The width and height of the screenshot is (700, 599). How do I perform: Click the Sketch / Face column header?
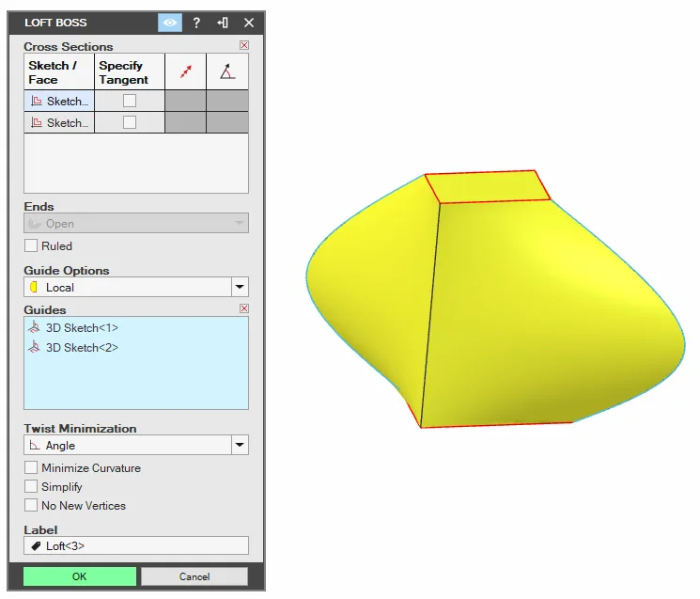[x=59, y=71]
